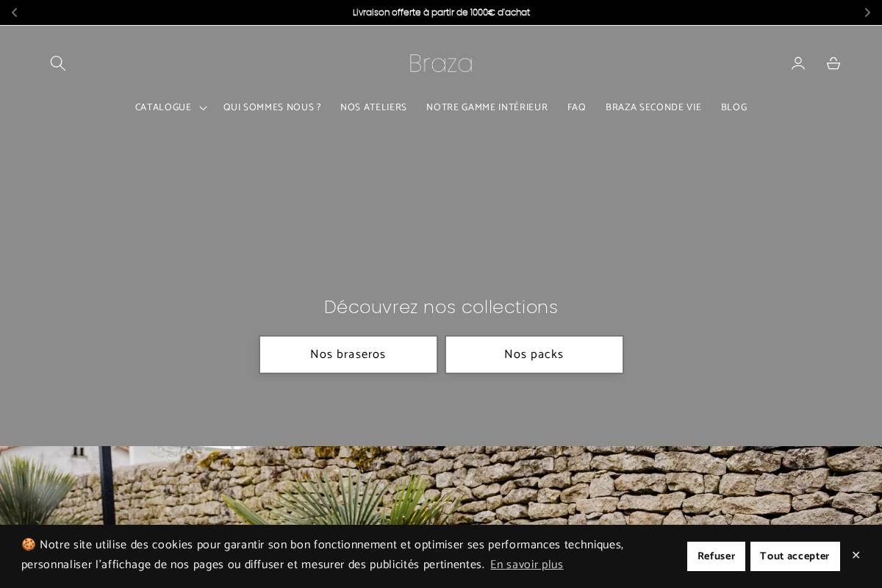This screenshot has height=588, width=882.
Task: Click the previous announcement arrow
Action: point(14,12)
